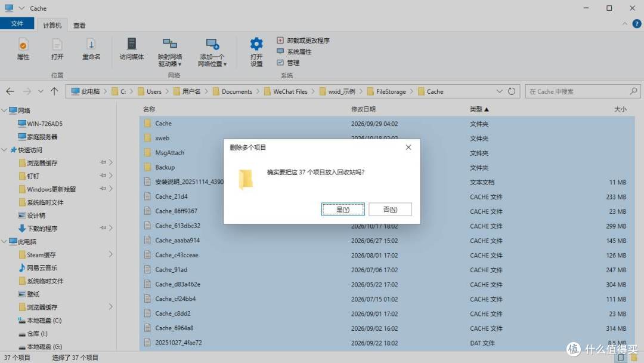
Task: Select file Cache_d83a462e
Action: click(x=387, y=284)
